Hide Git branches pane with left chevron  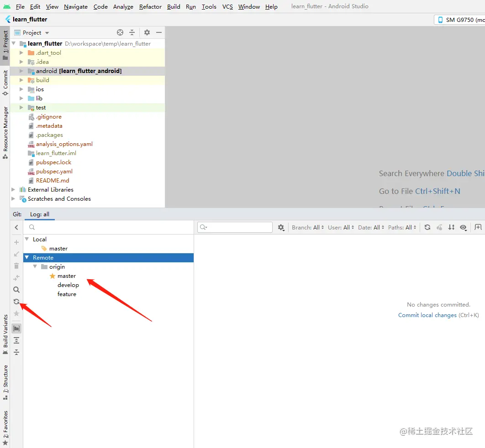pyautogui.click(x=16, y=227)
